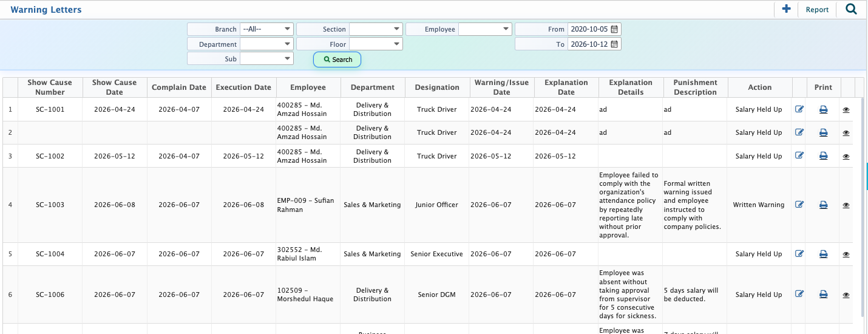Expand the Branch dropdown showing --All--
Screen dimensions: 868x334
point(266,29)
